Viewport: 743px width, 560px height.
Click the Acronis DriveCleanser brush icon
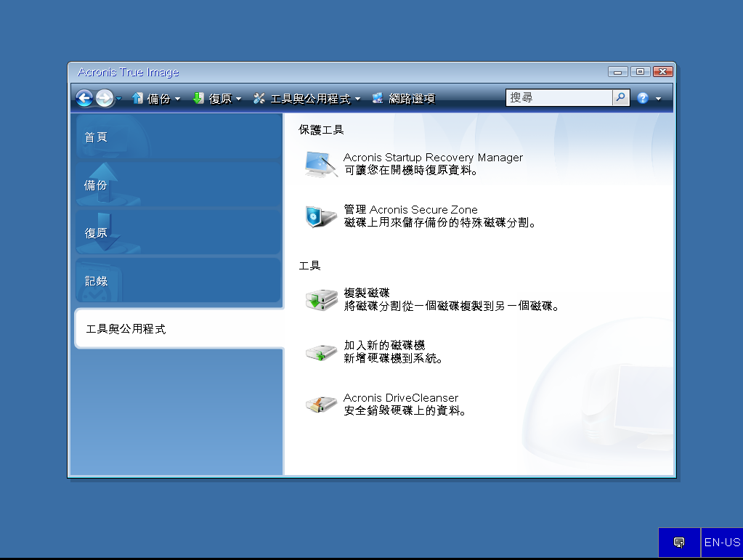[x=321, y=404]
